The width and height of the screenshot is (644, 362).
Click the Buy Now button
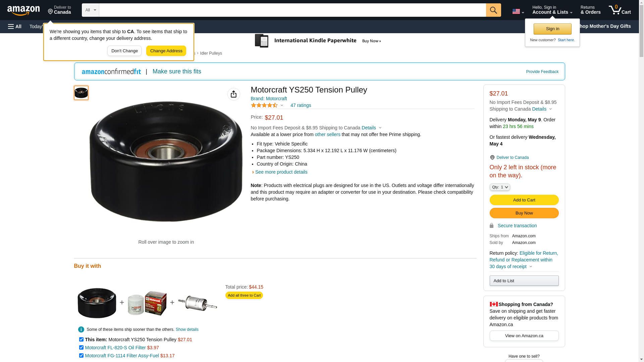pos(524,213)
